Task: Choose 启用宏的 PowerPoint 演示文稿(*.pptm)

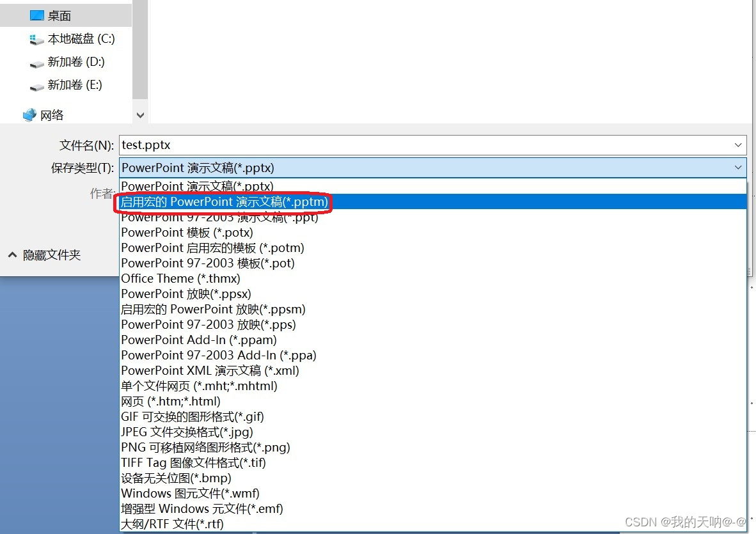Action: pos(433,201)
